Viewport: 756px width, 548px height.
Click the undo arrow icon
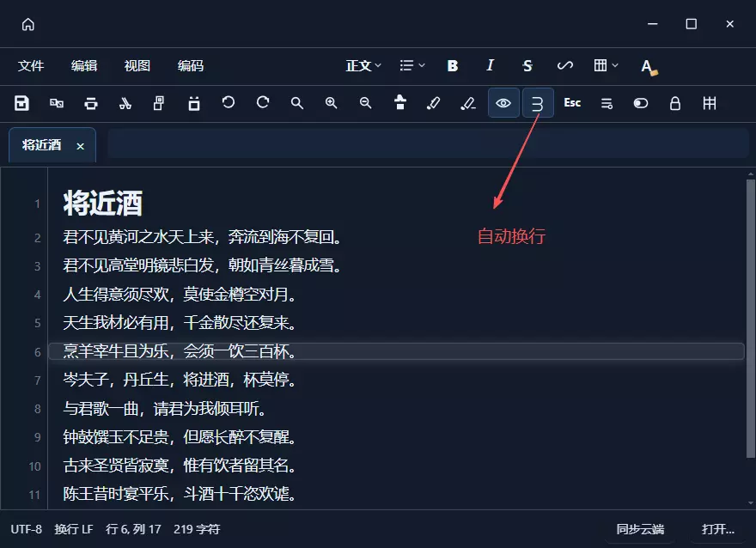tap(228, 103)
